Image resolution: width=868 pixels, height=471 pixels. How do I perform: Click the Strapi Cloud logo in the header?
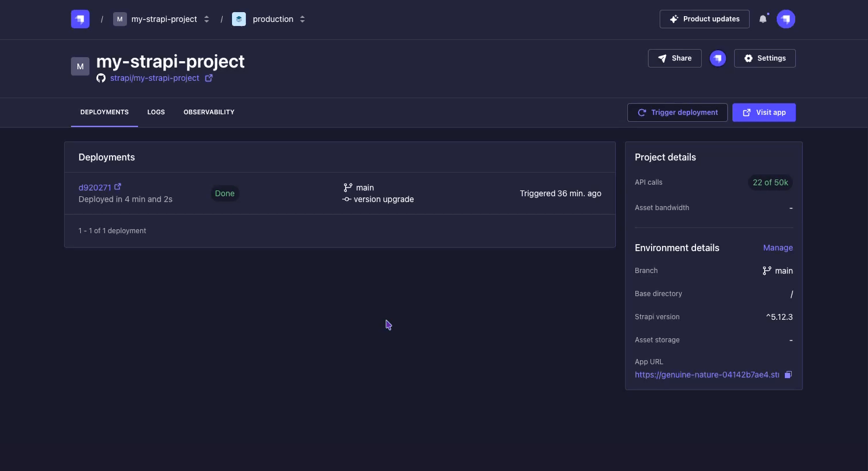coord(80,19)
